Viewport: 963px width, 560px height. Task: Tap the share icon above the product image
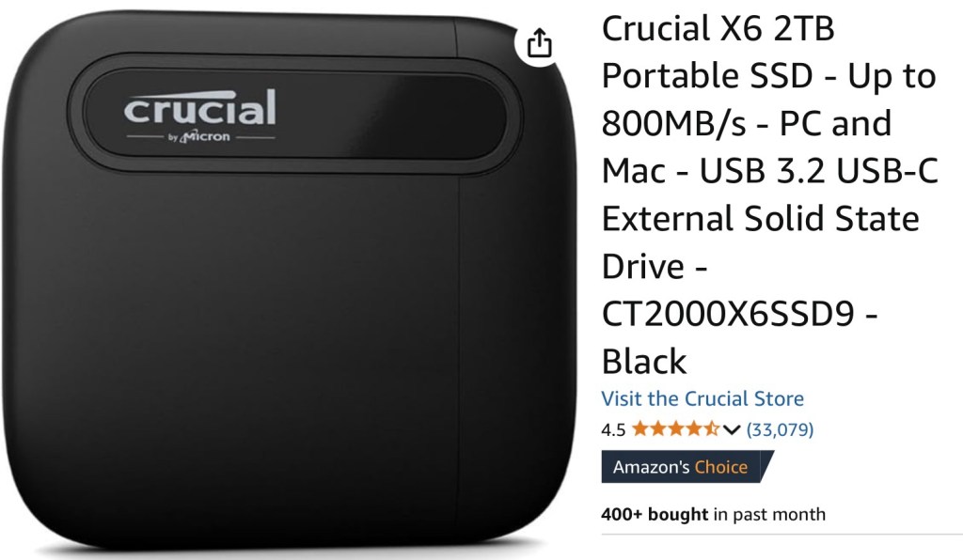coord(539,43)
